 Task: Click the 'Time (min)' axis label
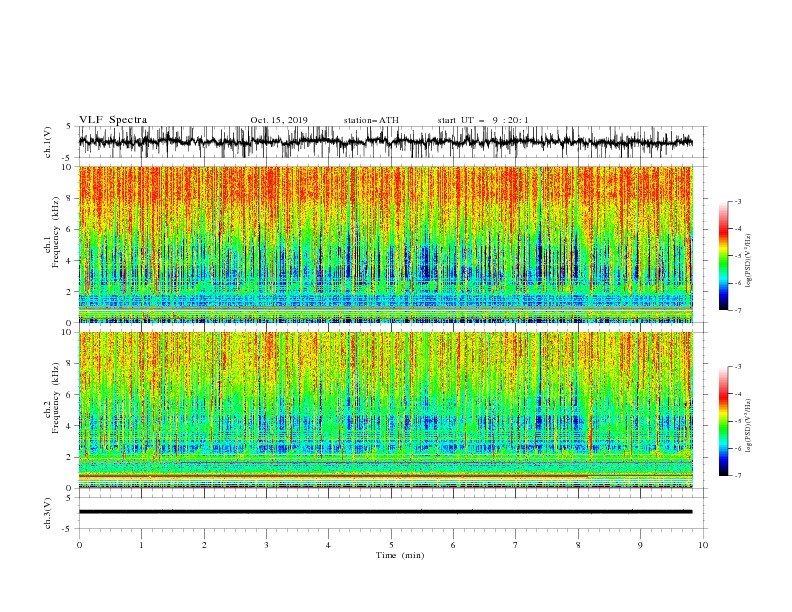click(400, 555)
